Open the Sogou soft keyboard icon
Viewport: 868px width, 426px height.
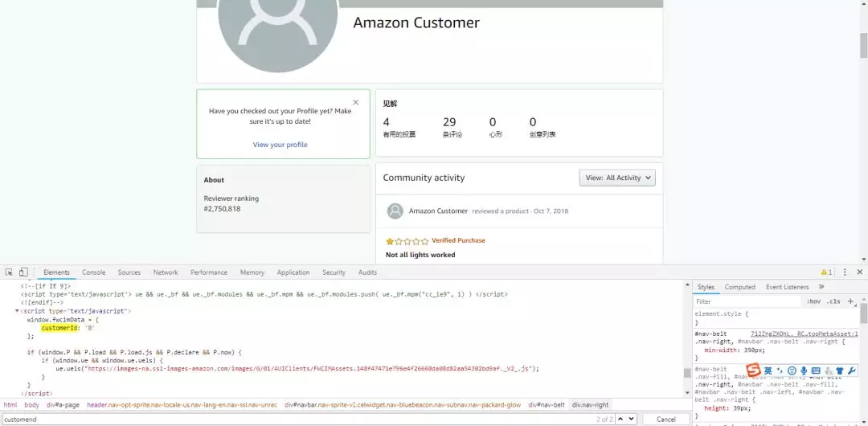coord(816,371)
